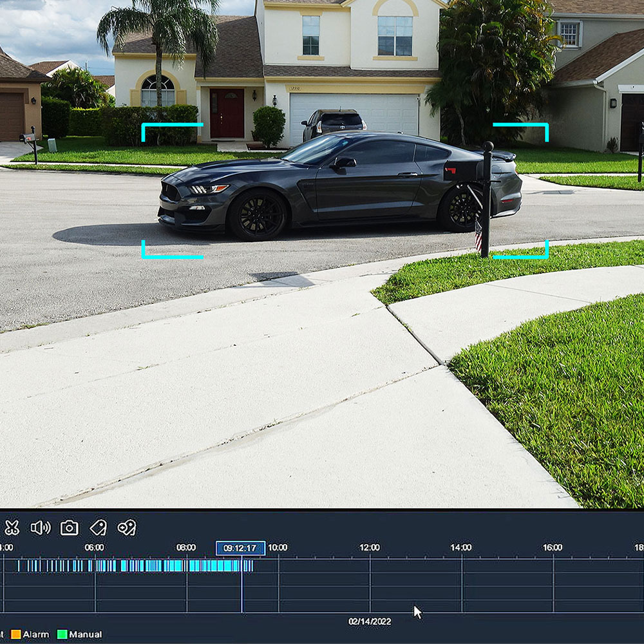The width and height of the screenshot is (644, 644).
Task: Open the custom tag icon with arrow
Action: 127,528
